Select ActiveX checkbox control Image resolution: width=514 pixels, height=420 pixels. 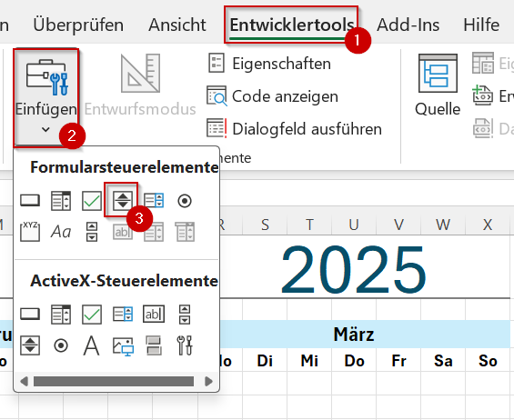(x=92, y=315)
